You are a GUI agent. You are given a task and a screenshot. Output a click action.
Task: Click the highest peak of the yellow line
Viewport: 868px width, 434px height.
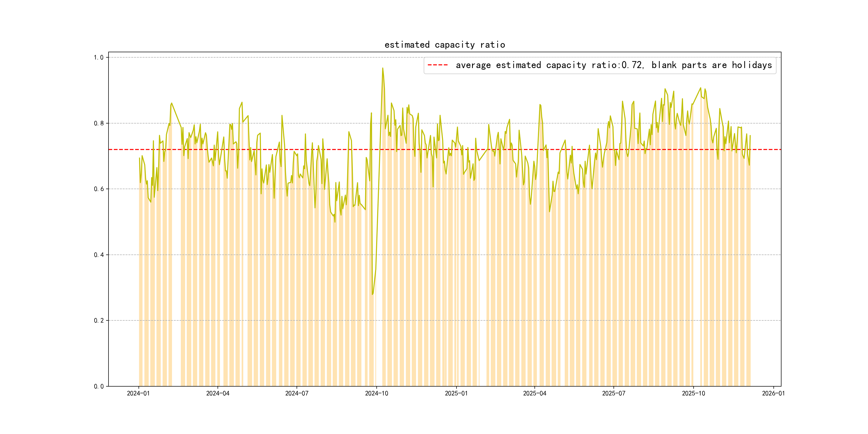[x=383, y=68]
